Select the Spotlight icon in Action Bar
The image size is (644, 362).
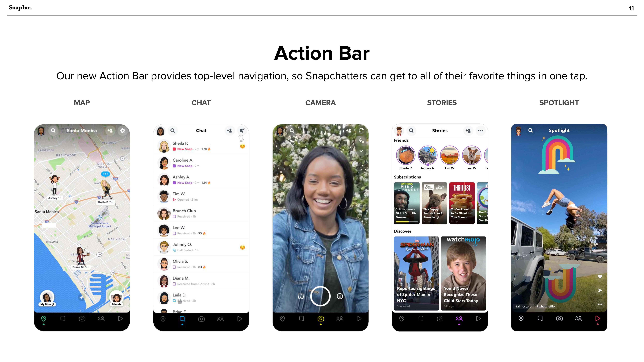coord(598,318)
